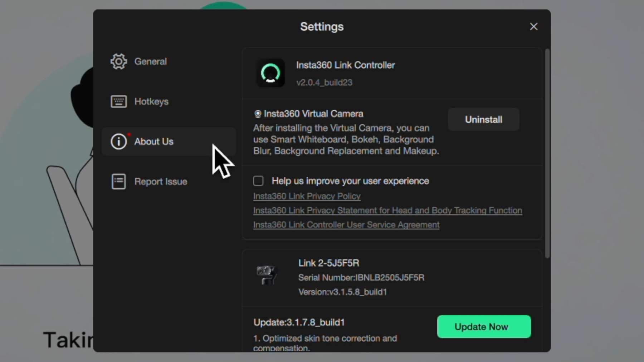Enable Help us improve your user experience

[x=258, y=181]
